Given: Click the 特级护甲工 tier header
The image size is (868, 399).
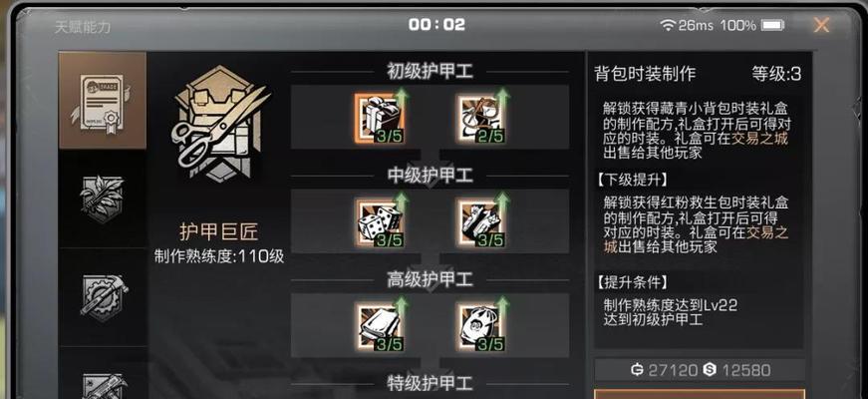Looking at the screenshot, I should [430, 383].
